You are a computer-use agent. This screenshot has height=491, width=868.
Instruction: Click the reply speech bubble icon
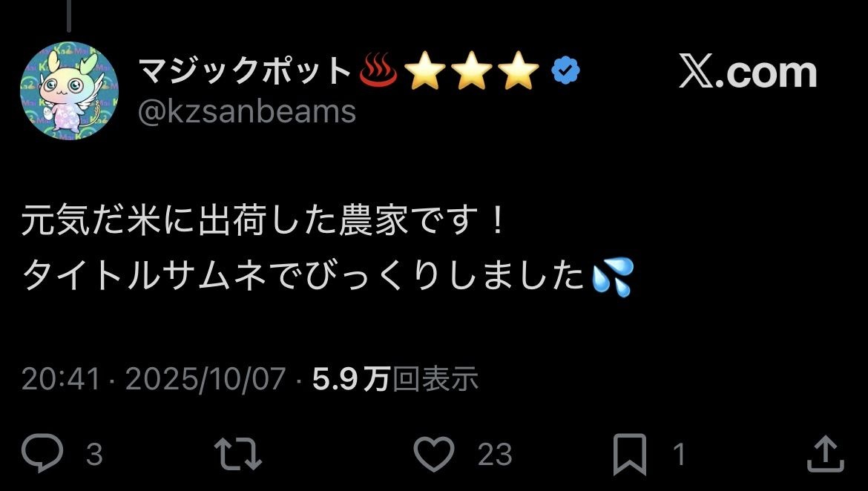[x=42, y=453]
